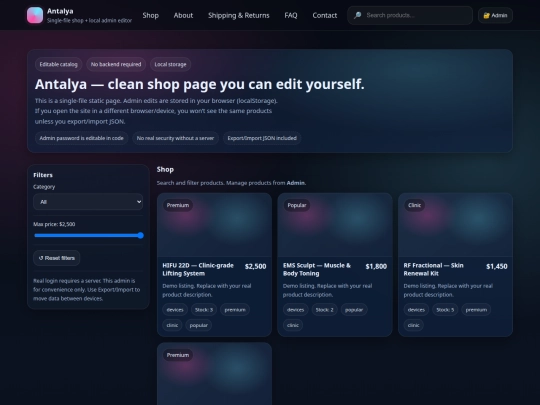This screenshot has height=405, width=540.
Task: Open the HIFU 22D product image
Action: tap(214, 225)
